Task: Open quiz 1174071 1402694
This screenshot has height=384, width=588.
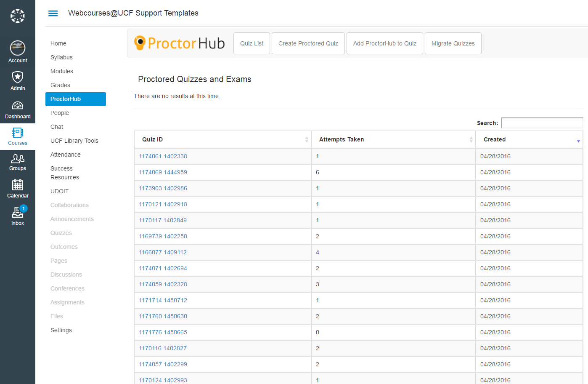Action: pyautogui.click(x=163, y=268)
